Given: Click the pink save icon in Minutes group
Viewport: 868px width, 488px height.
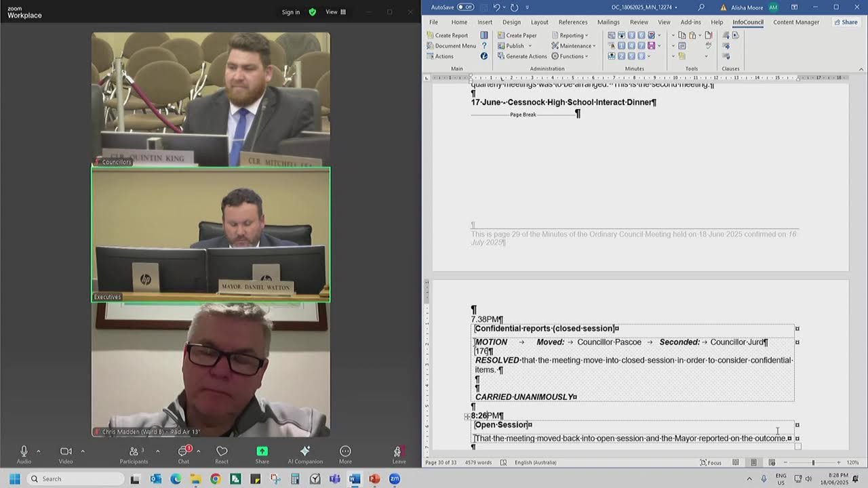Looking at the screenshot, I should [651, 45].
